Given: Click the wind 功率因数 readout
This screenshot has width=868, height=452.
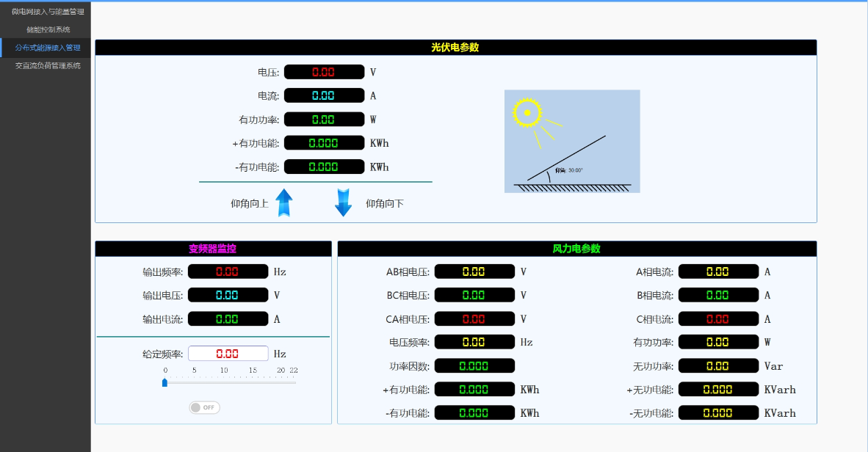Looking at the screenshot, I should 474,365.
